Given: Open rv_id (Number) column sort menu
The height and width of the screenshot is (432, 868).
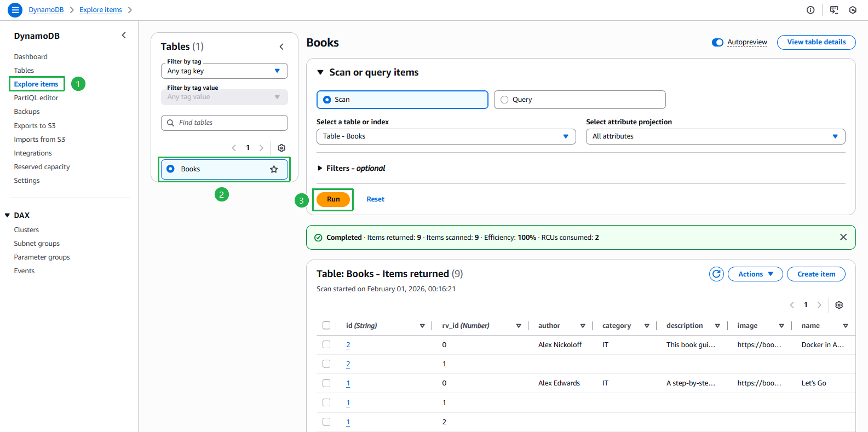Looking at the screenshot, I should coord(519,326).
